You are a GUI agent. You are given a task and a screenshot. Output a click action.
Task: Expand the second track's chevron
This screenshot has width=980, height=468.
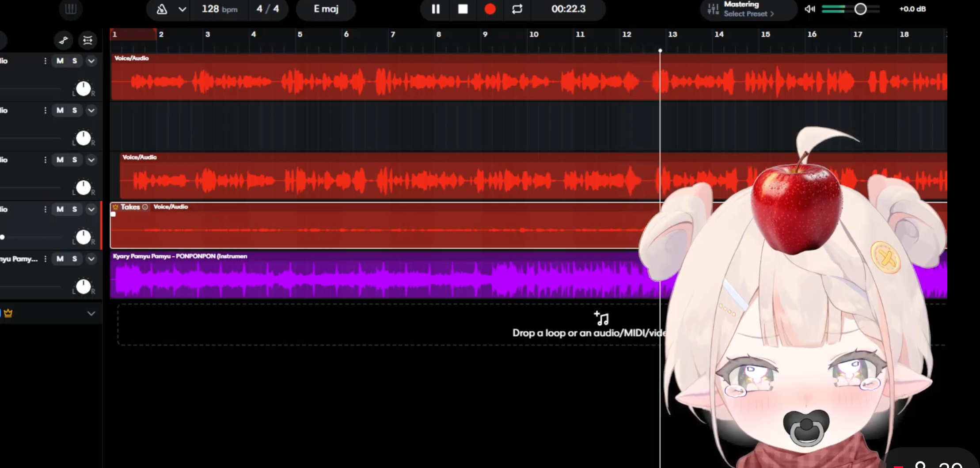point(91,110)
